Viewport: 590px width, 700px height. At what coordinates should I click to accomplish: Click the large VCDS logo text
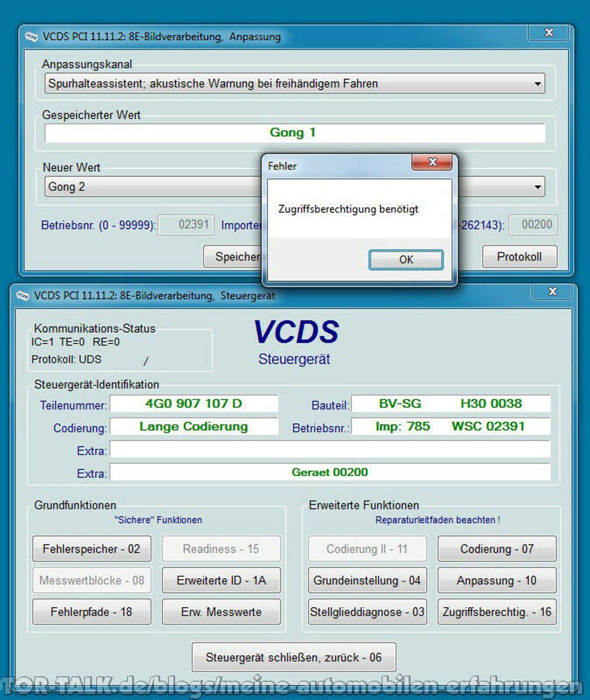coord(296,332)
